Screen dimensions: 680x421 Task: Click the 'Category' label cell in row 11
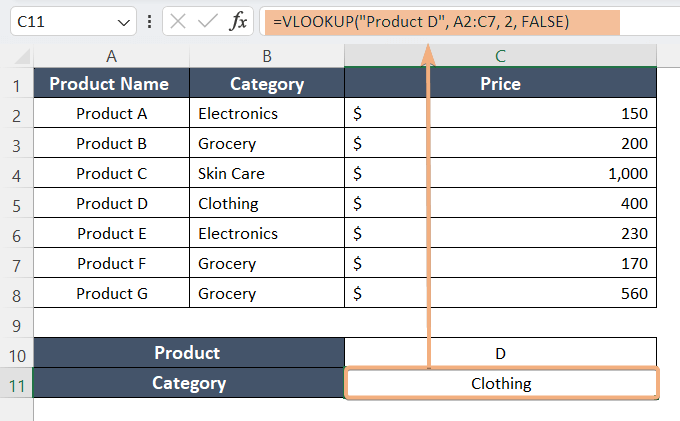click(x=189, y=383)
